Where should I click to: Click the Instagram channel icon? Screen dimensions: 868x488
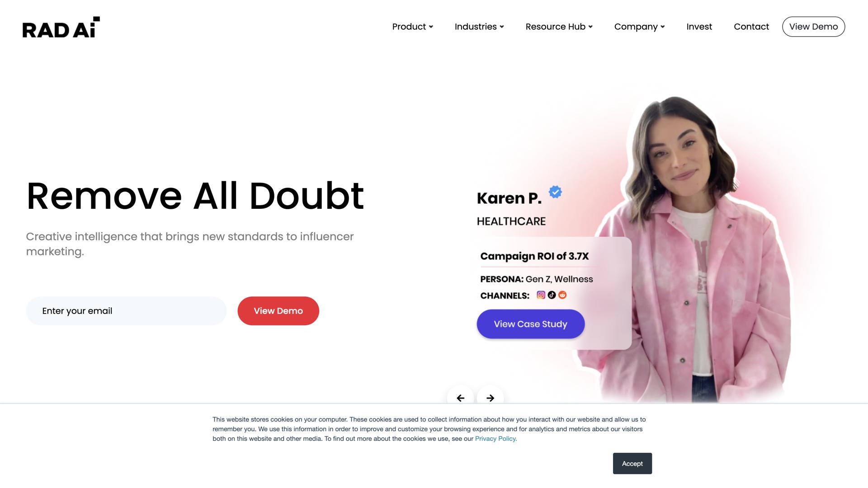541,295
